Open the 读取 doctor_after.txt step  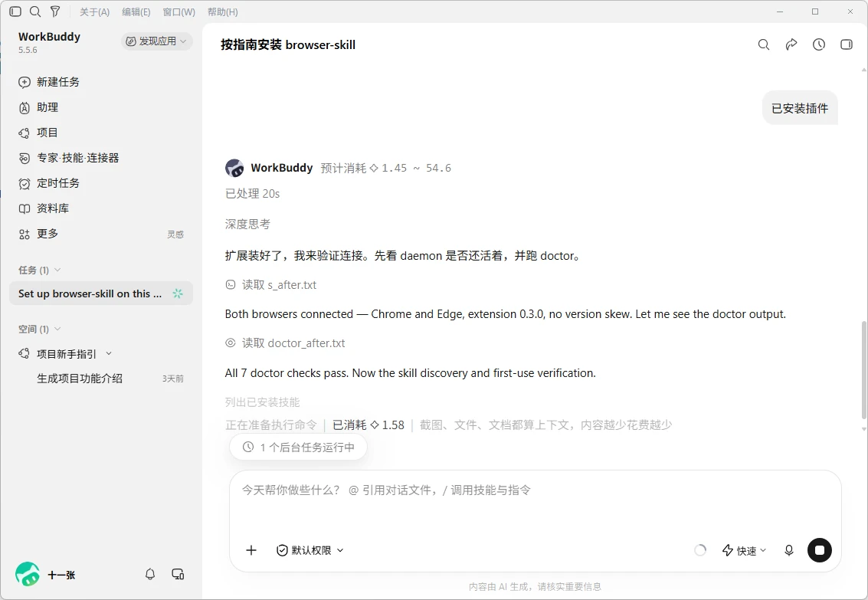coord(285,343)
